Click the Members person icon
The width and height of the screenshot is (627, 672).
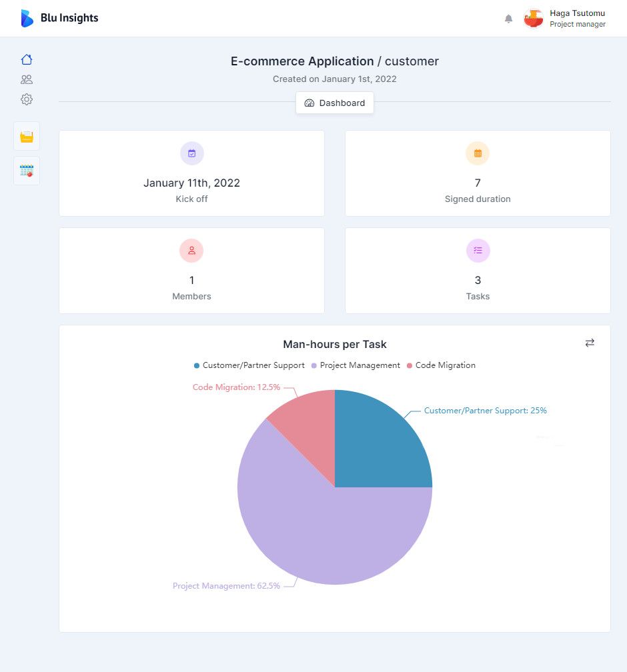point(191,251)
